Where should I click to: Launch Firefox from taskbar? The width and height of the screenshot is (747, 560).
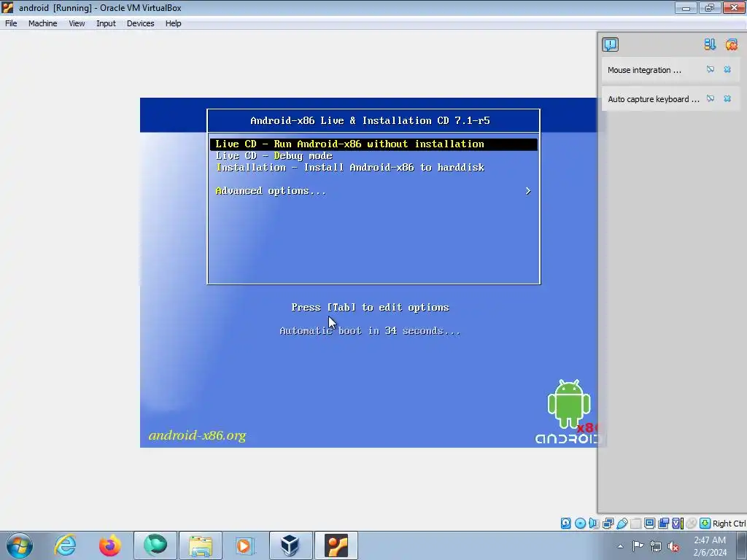click(x=110, y=545)
